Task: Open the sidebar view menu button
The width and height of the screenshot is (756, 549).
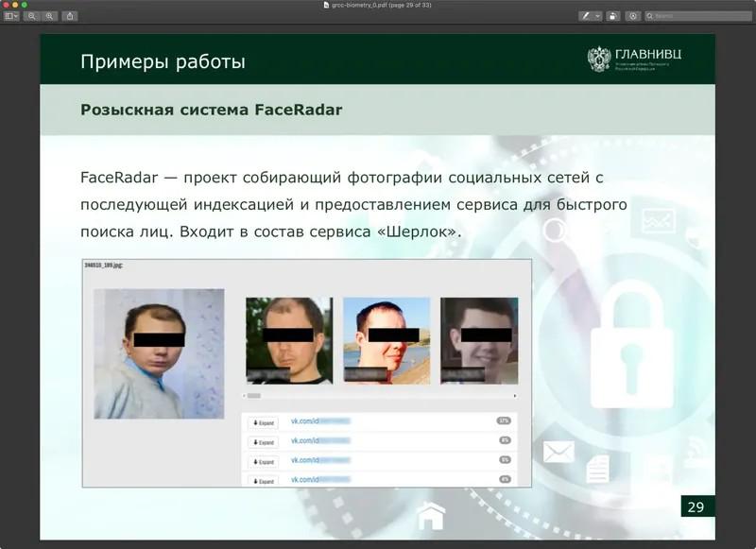Action: pyautogui.click(x=11, y=16)
